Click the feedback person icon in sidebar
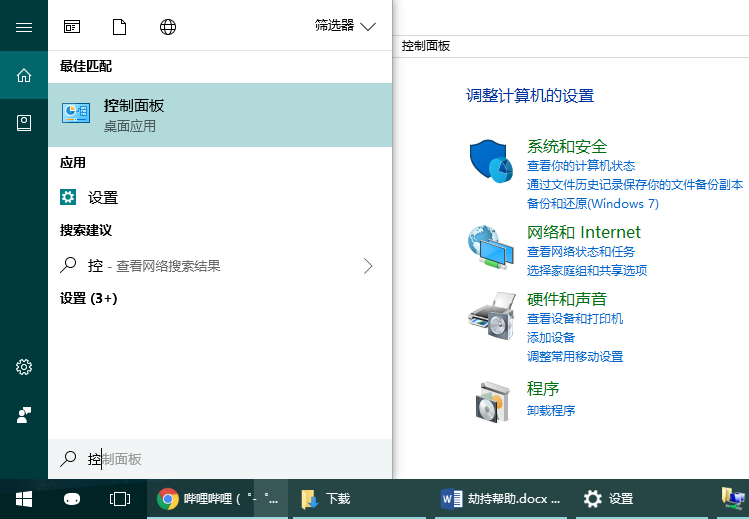 [x=24, y=415]
